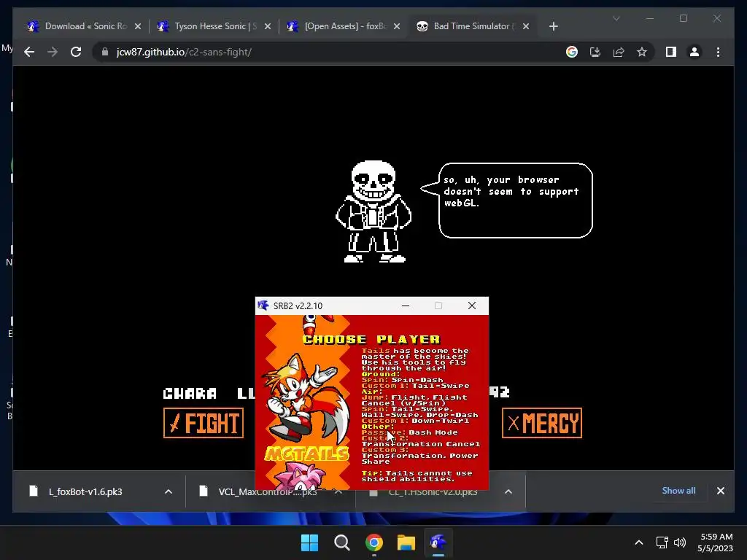
Task: Open network settings from the tray
Action: pos(662,542)
